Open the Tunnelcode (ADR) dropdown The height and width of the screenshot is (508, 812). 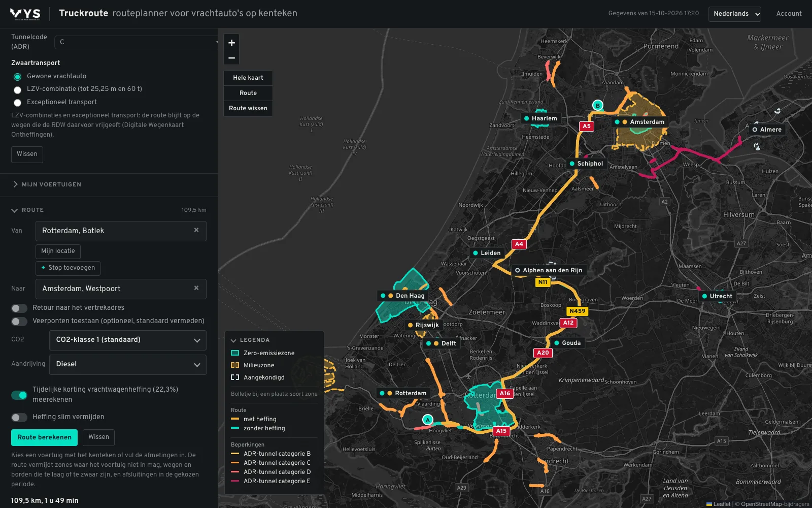click(136, 42)
